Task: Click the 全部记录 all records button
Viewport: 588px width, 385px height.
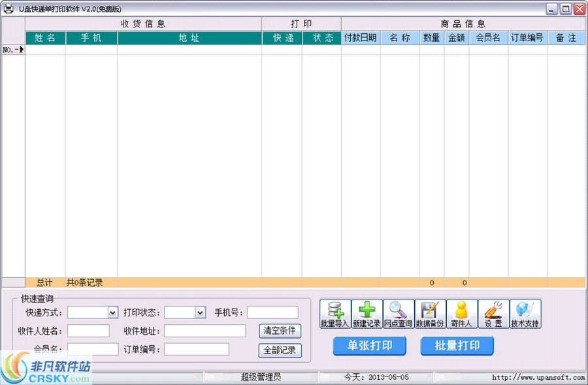Action: point(280,350)
